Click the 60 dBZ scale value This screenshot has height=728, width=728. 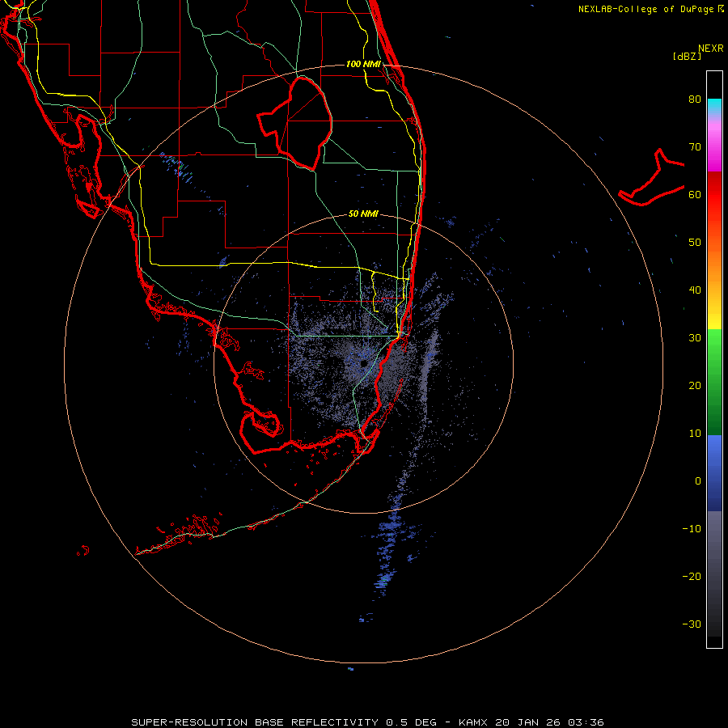[x=695, y=194]
